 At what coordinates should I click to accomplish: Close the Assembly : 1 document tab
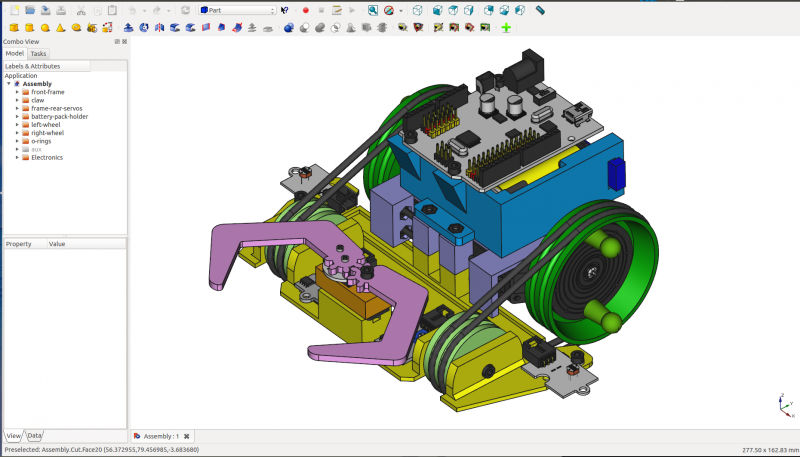pyautogui.click(x=186, y=437)
